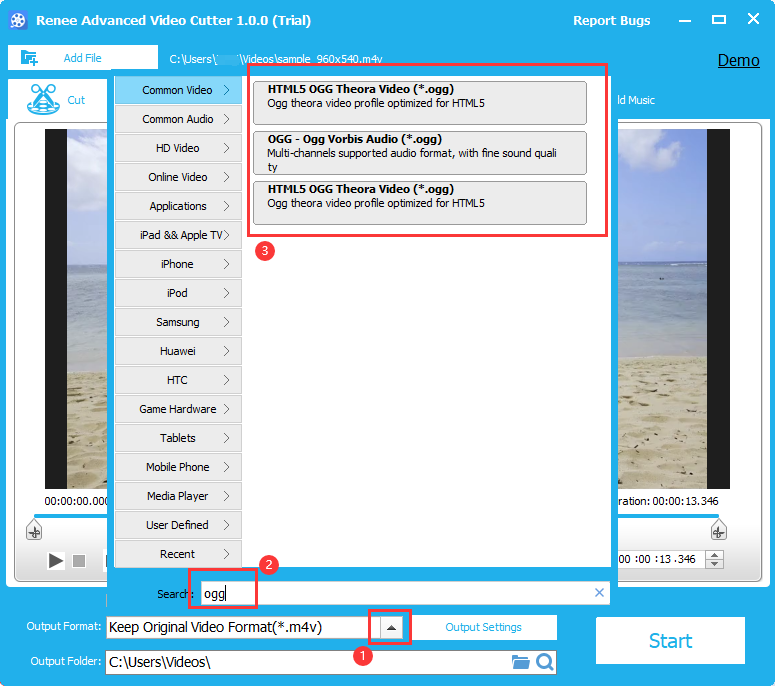Expand the HD Video category
This screenshot has width=775, height=686.
pos(178,148)
